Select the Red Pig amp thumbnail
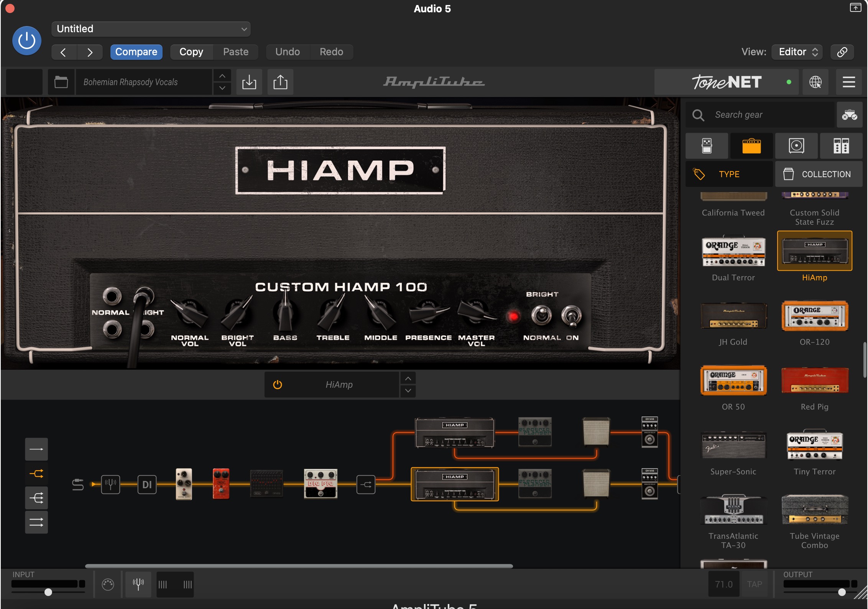 click(x=815, y=380)
